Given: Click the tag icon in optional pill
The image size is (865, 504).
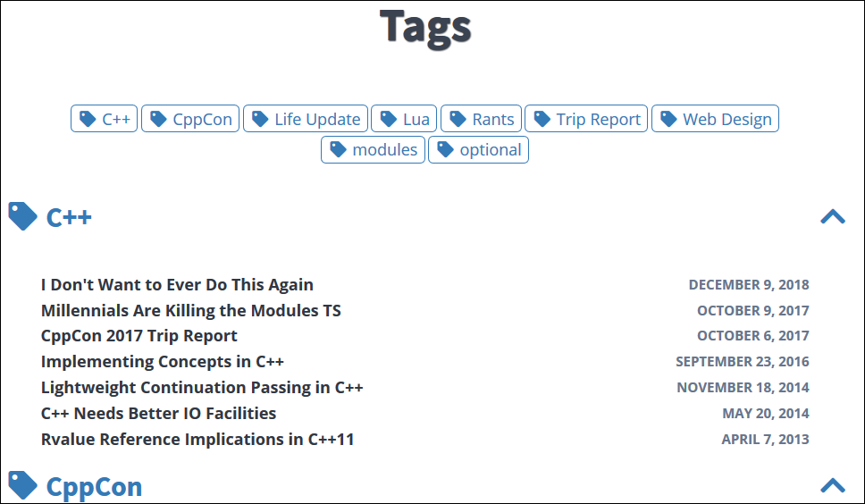Looking at the screenshot, I should [445, 149].
